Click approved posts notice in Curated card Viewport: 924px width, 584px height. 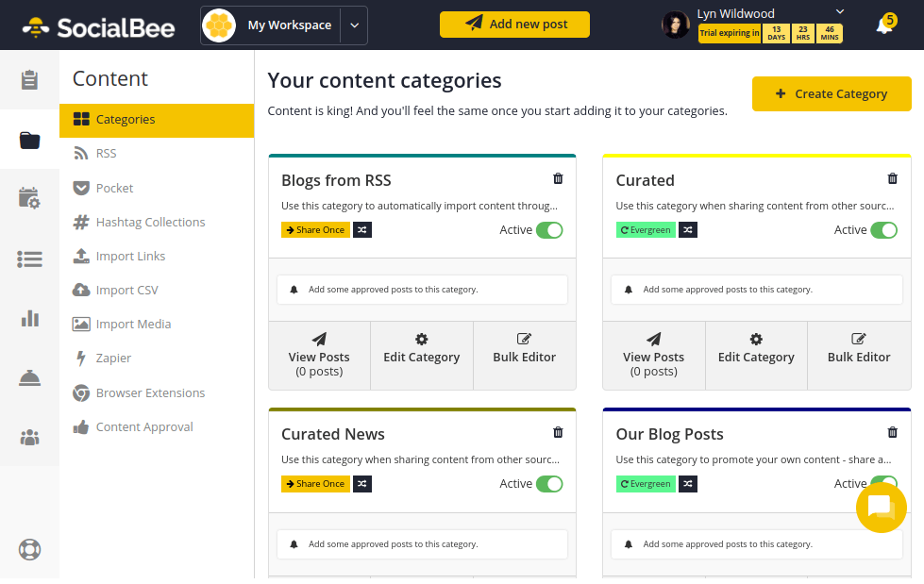point(757,290)
